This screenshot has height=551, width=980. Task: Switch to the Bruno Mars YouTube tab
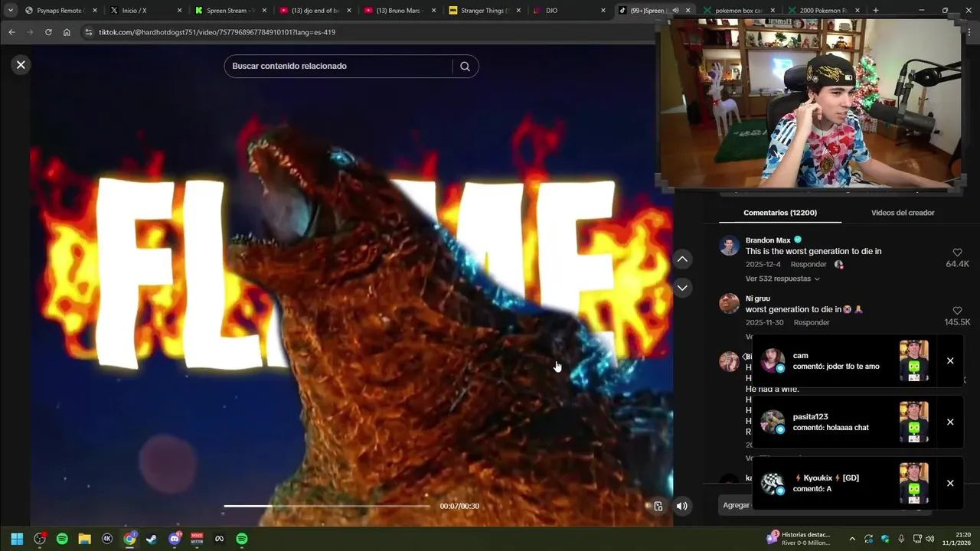click(400, 11)
